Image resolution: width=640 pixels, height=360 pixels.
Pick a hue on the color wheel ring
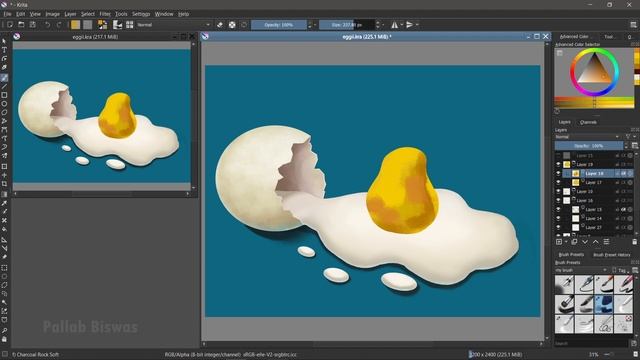click(594, 51)
